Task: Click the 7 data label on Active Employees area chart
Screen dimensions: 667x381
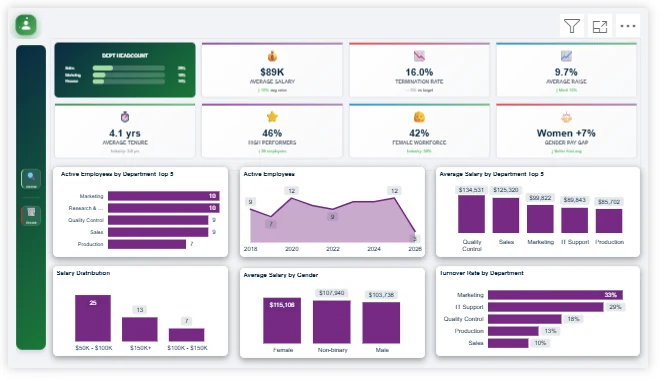Action: [x=271, y=224]
